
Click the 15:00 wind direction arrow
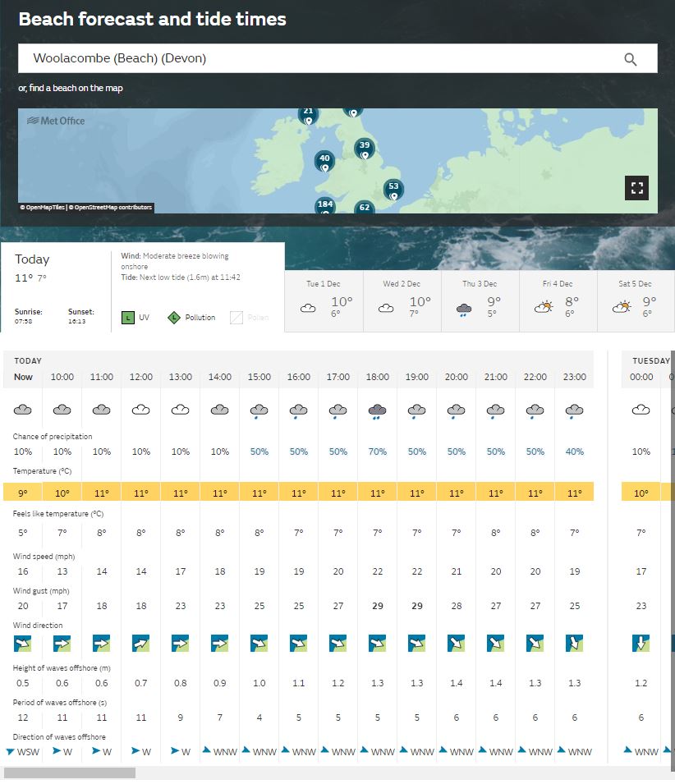(x=259, y=644)
